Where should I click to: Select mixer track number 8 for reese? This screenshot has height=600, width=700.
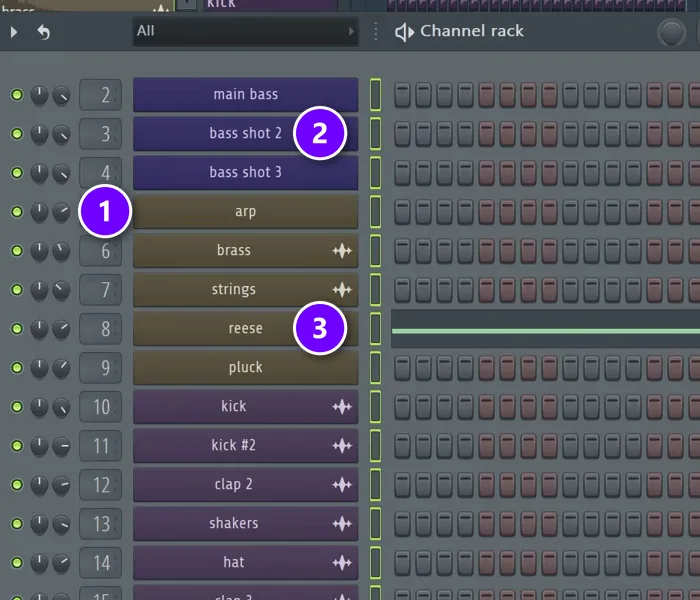click(x=100, y=329)
